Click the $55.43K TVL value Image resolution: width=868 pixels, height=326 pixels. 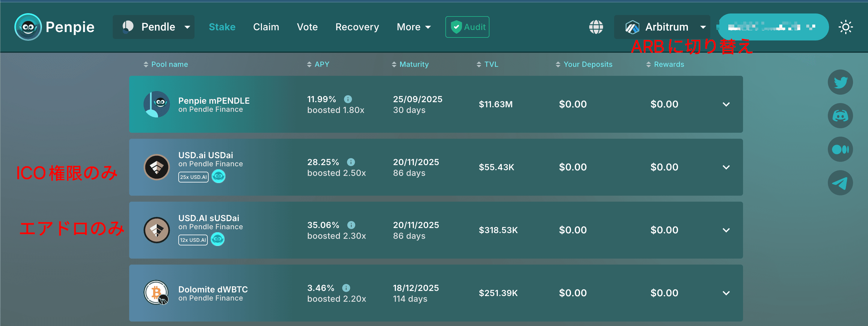pyautogui.click(x=496, y=167)
